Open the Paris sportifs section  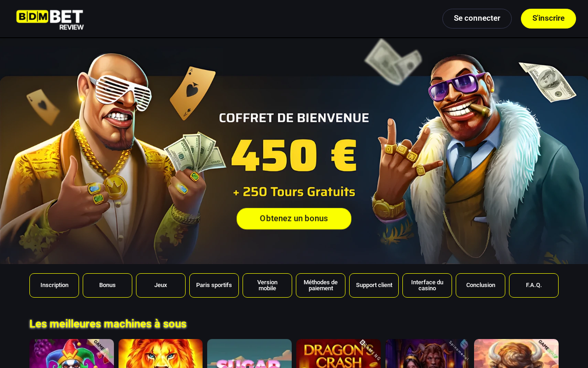[214, 285]
